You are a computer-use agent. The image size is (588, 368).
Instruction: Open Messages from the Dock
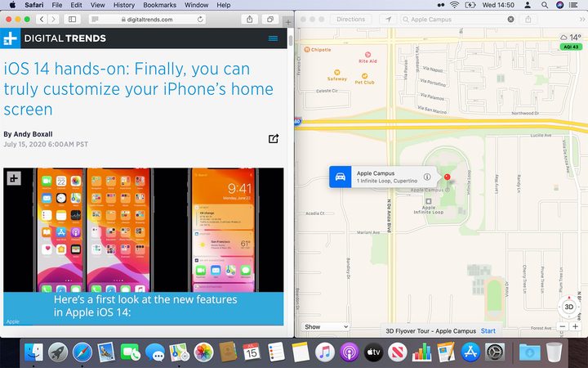[155, 352]
